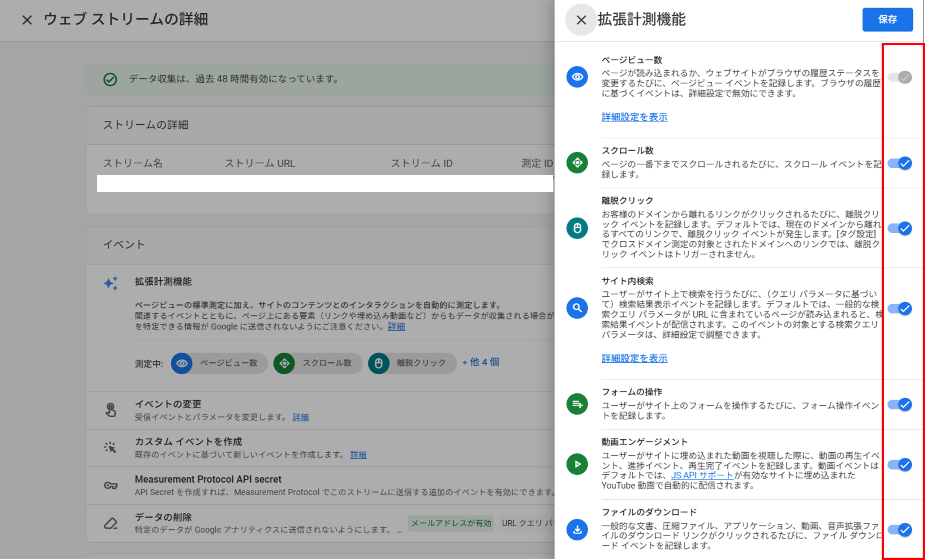Close the 拡張計測機能 panel
This screenshot has width=925, height=560.
[x=581, y=20]
